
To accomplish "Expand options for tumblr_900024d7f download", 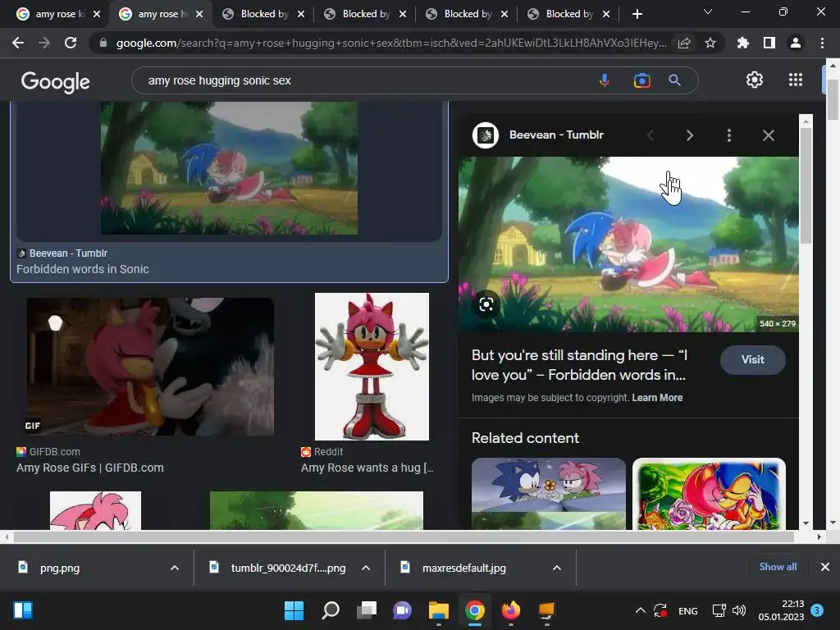I will click(x=366, y=568).
